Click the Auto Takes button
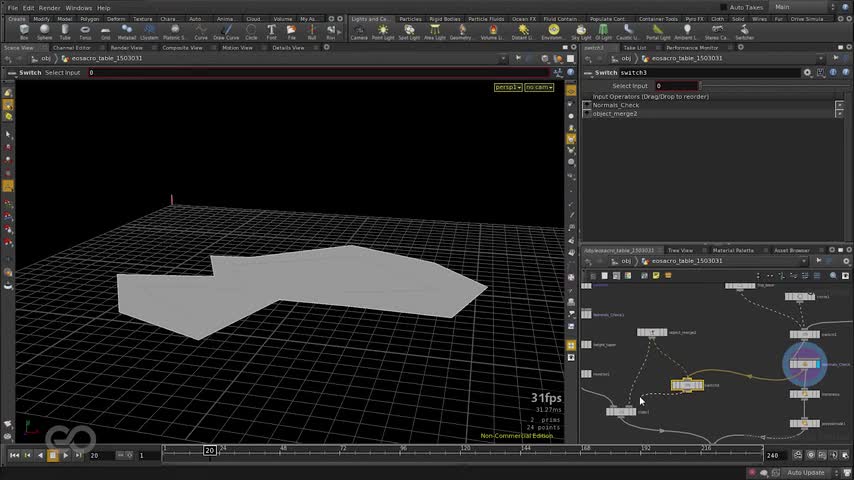 pyautogui.click(x=746, y=8)
